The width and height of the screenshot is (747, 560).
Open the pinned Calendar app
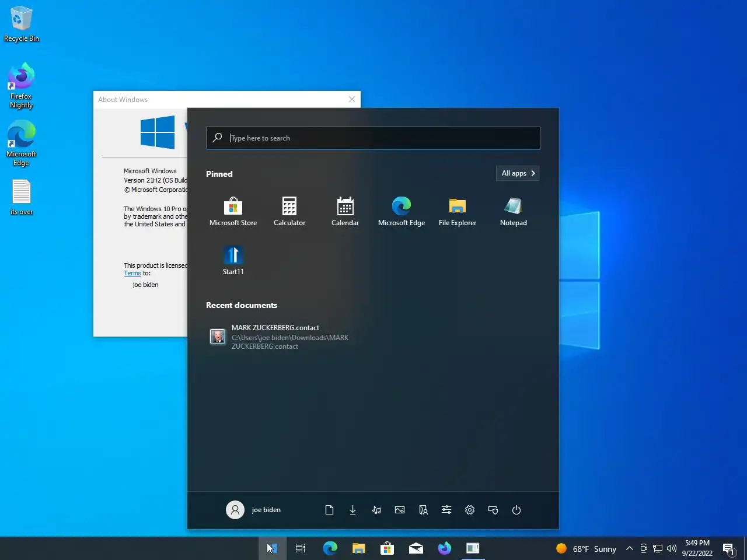tap(345, 212)
